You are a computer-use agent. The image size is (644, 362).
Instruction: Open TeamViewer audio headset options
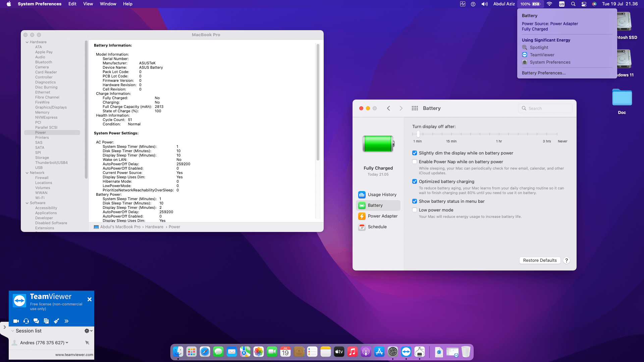click(26, 321)
